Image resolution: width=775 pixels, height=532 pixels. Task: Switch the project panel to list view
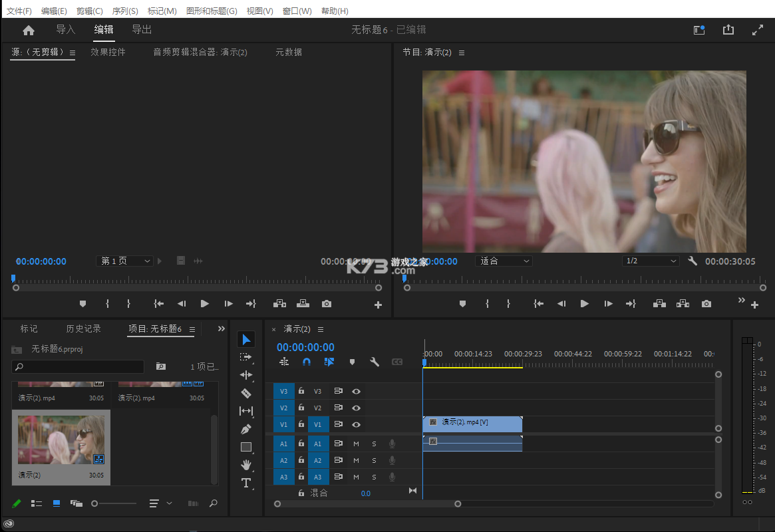click(x=37, y=503)
